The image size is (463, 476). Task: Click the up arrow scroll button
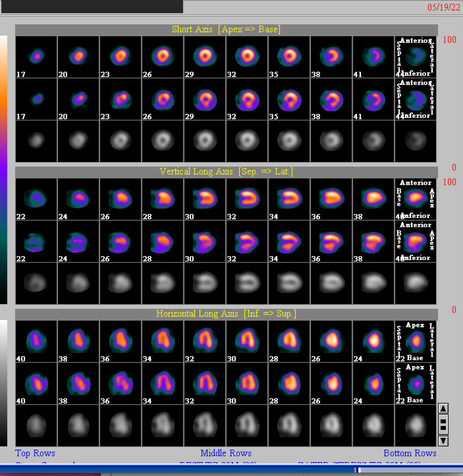coord(443,409)
